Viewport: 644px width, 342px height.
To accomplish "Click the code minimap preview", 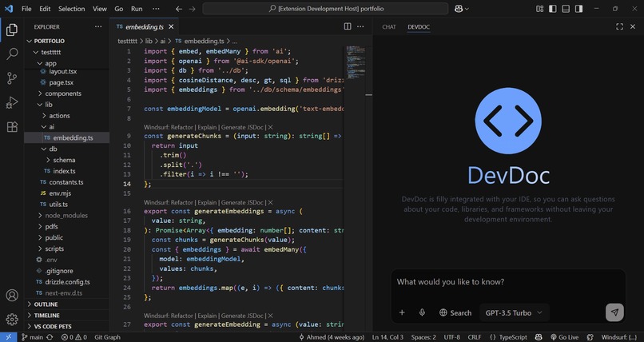I will (354, 62).
